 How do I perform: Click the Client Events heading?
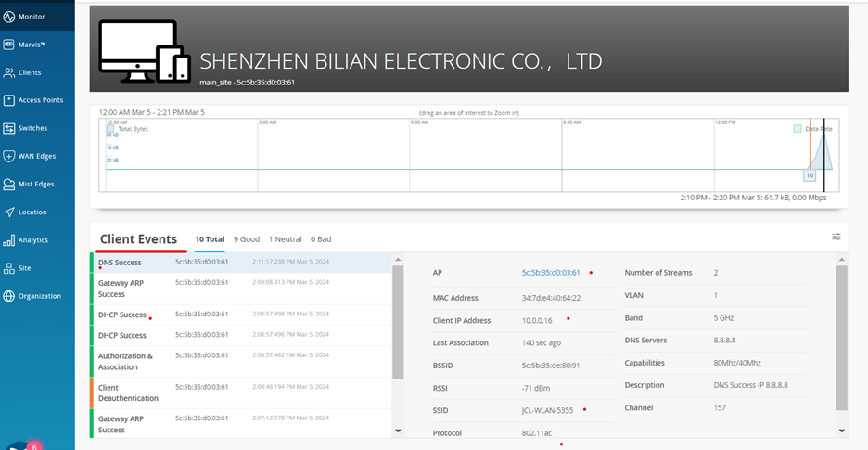click(x=138, y=239)
